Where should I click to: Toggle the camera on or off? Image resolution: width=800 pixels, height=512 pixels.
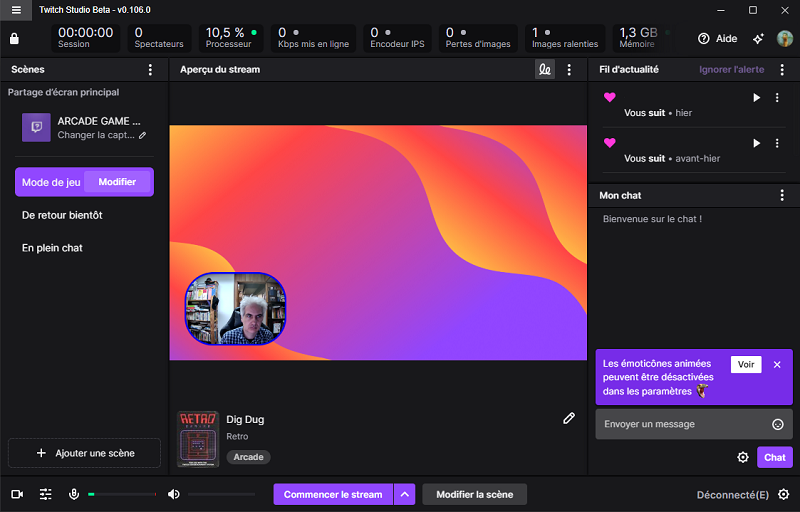pyautogui.click(x=17, y=494)
